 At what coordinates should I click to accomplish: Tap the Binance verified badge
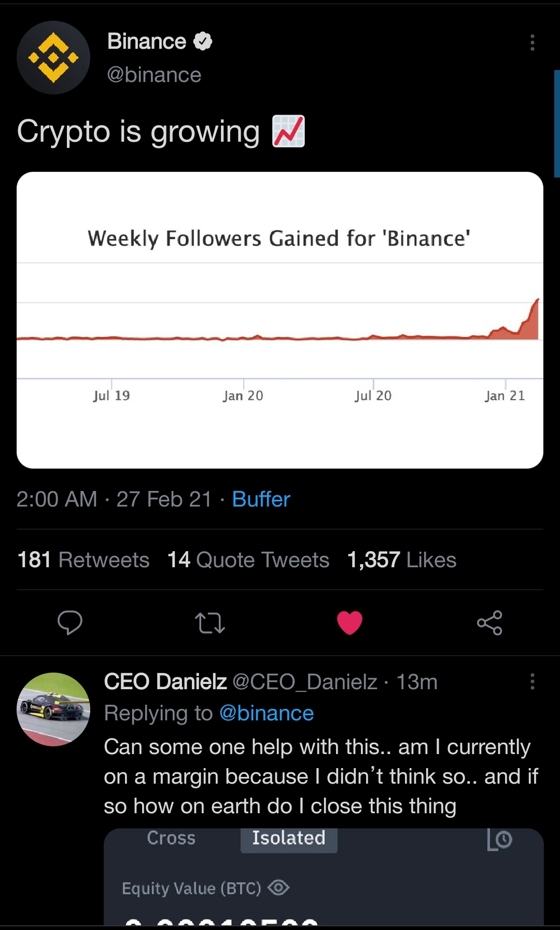pyautogui.click(x=203, y=42)
